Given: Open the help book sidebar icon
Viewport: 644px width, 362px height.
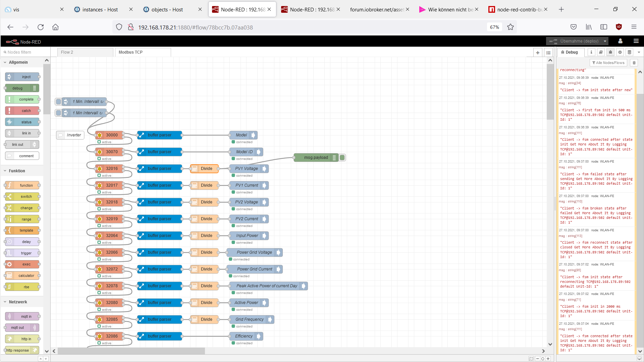Looking at the screenshot, I should click(x=601, y=52).
